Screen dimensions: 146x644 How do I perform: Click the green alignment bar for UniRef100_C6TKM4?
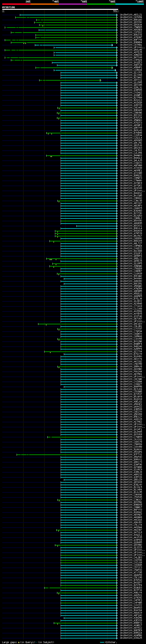click(66, 18)
